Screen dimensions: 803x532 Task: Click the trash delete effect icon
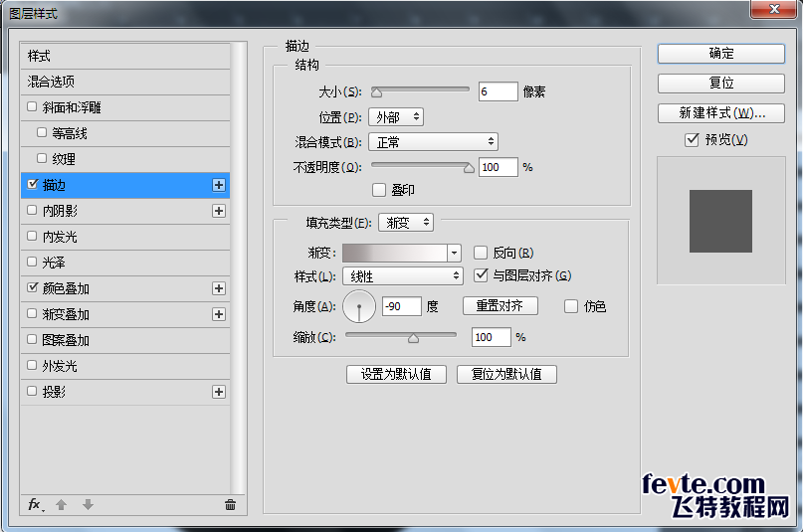[x=230, y=505]
